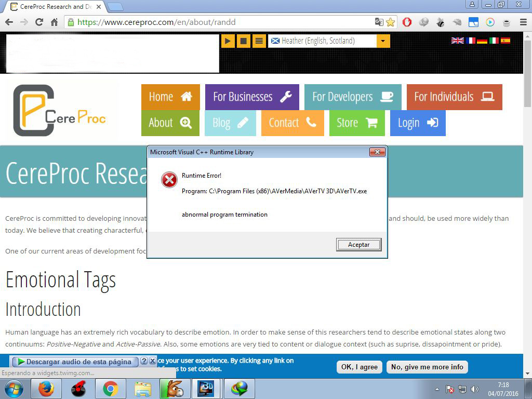This screenshot has width=532, height=399.
Task: Open the voice selection dropdown arrow
Action: (x=383, y=41)
